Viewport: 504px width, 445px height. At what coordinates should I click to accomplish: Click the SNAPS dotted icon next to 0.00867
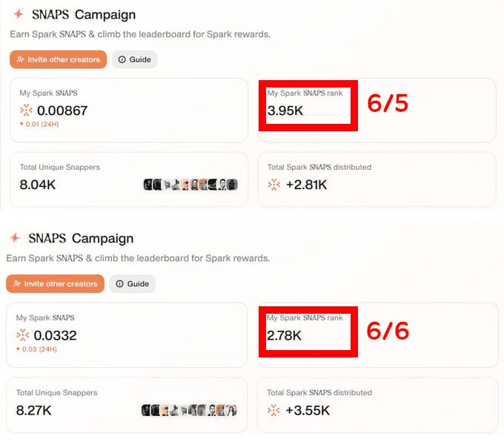[x=26, y=111]
